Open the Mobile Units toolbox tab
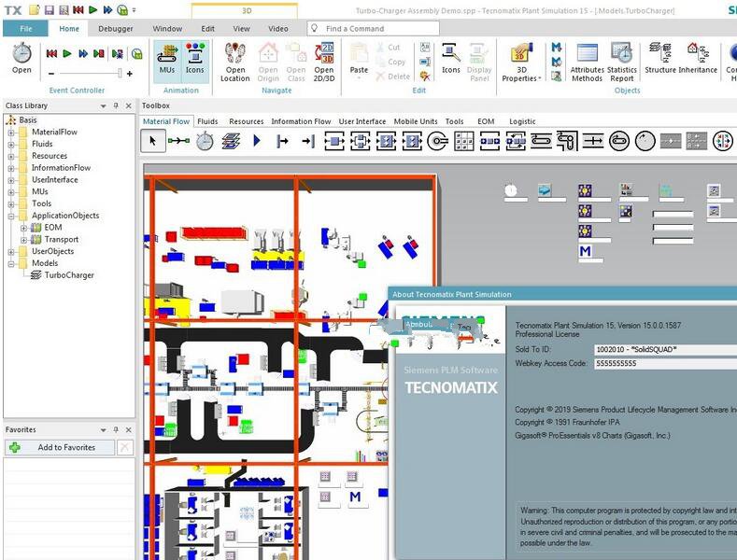Viewport: 737px width, 560px height. (x=416, y=121)
